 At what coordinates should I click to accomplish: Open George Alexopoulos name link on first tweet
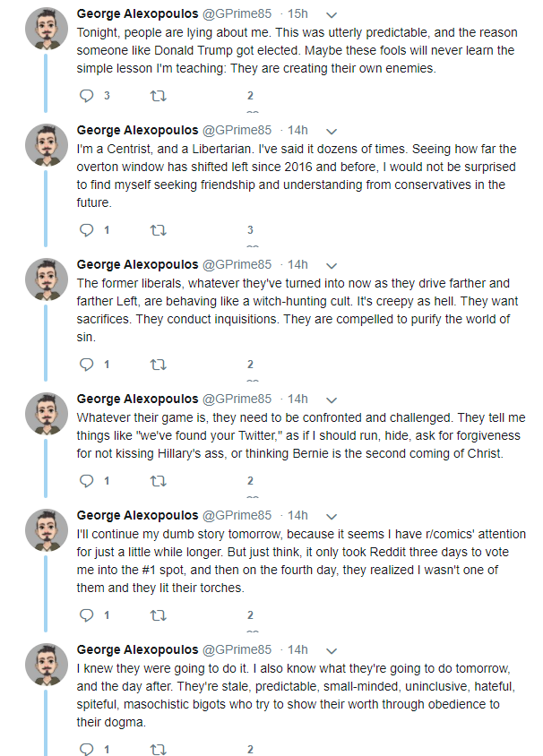pos(137,14)
